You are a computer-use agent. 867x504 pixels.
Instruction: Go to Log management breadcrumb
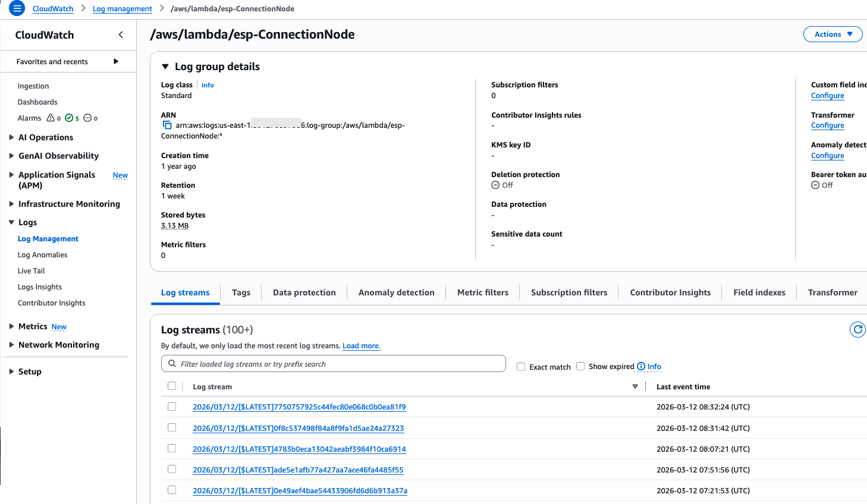(x=122, y=9)
